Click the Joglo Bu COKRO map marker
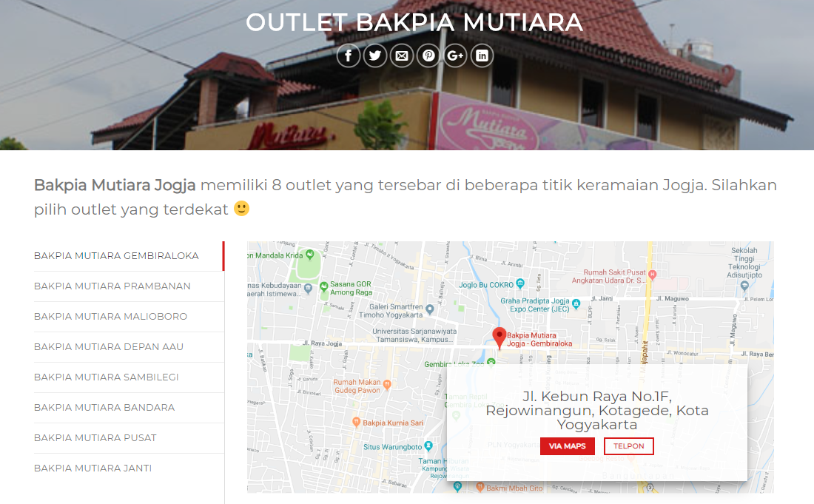This screenshot has height=504, width=814. (520, 283)
